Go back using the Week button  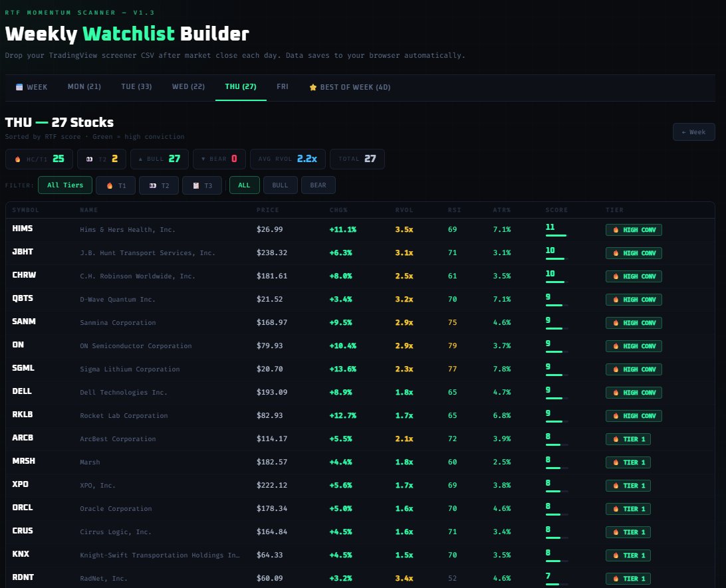(x=693, y=132)
